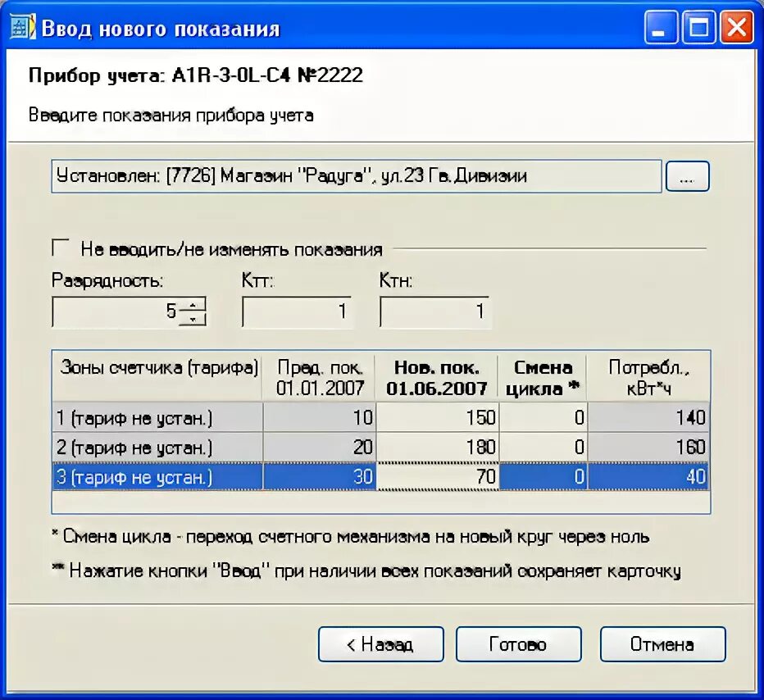Screen dimensions: 764x700
Task: Enable Не вводить/не изменять показания checkbox
Action: [61, 248]
